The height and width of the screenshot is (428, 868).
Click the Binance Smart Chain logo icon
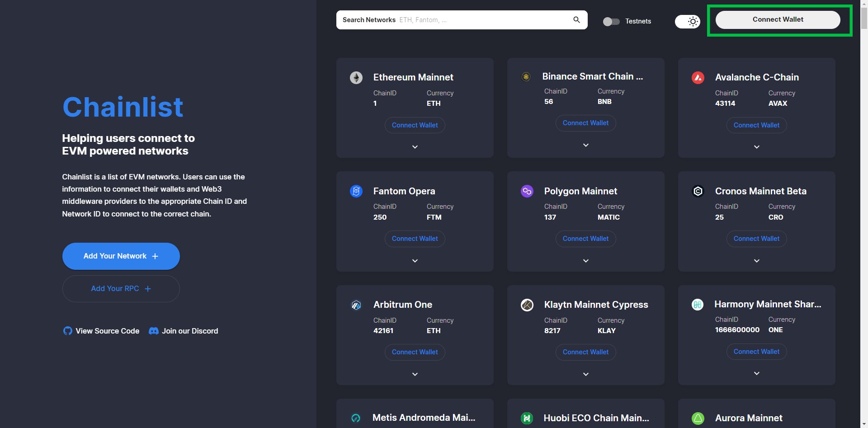pyautogui.click(x=526, y=77)
